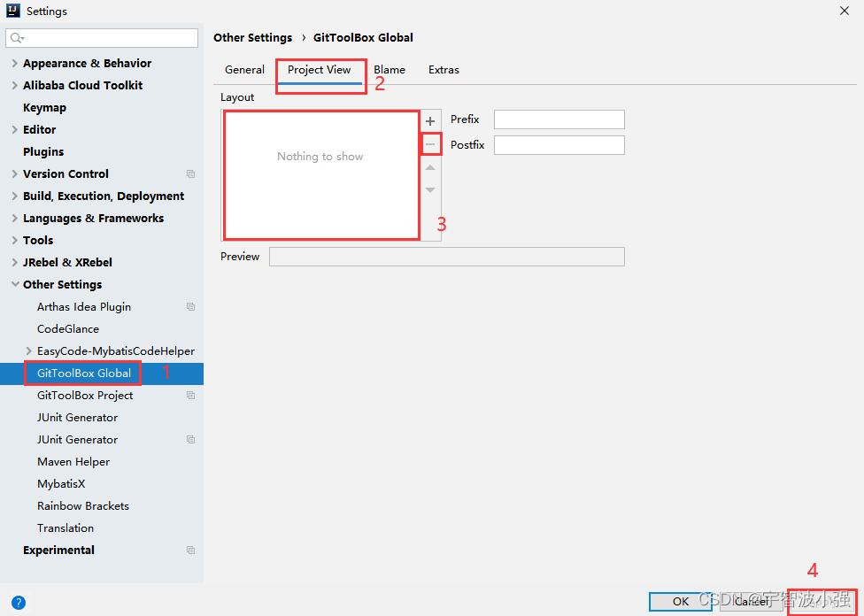Switch to the Blame tab
The height and width of the screenshot is (616, 864).
point(390,70)
